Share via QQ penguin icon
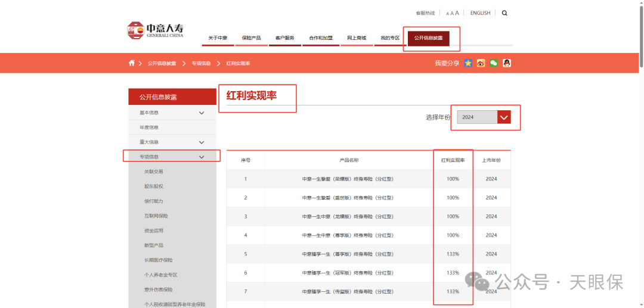The width and height of the screenshot is (644, 308). coord(507,63)
